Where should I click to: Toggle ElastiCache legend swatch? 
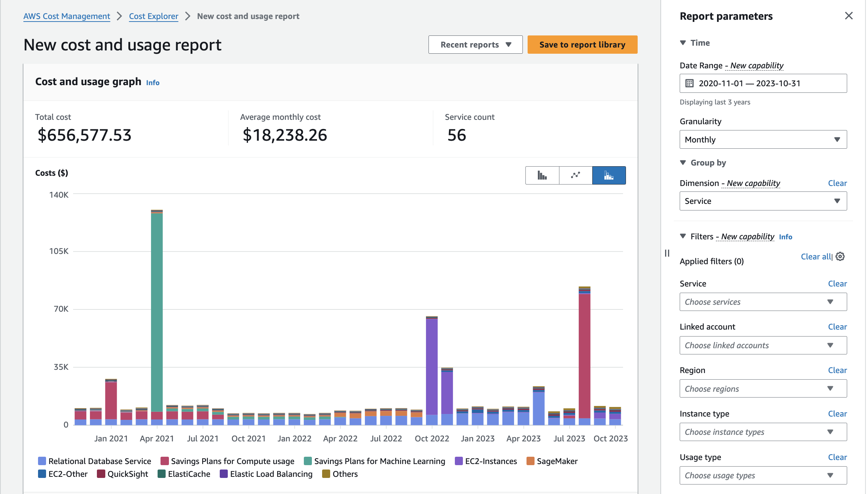point(162,474)
